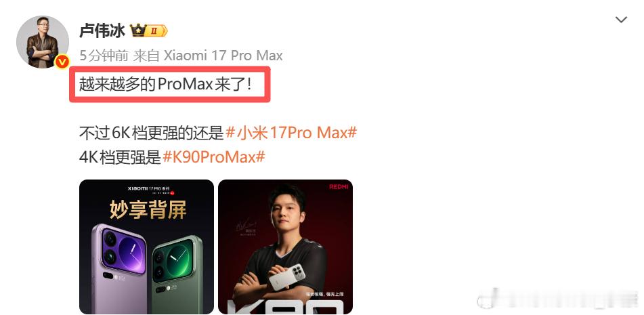Image resolution: width=644 pixels, height=315 pixels.
Task: View the REDMI K90 poster image
Action: pos(286,247)
